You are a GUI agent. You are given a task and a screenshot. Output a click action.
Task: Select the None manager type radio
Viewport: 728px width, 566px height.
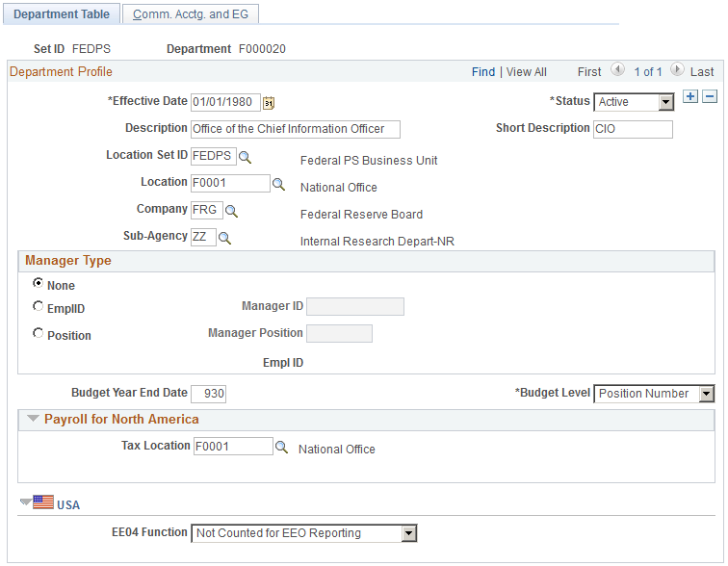click(x=39, y=283)
